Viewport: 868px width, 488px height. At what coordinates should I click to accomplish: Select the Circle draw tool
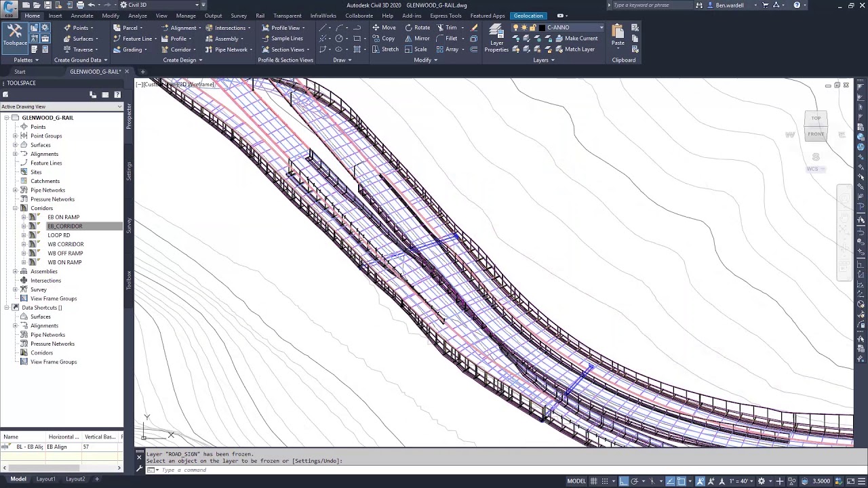[x=339, y=39]
